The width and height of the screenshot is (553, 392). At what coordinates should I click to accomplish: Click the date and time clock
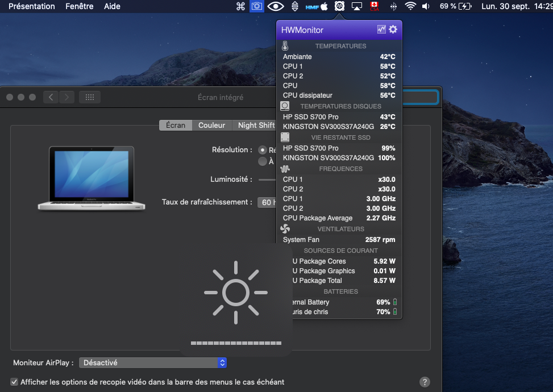pos(517,6)
